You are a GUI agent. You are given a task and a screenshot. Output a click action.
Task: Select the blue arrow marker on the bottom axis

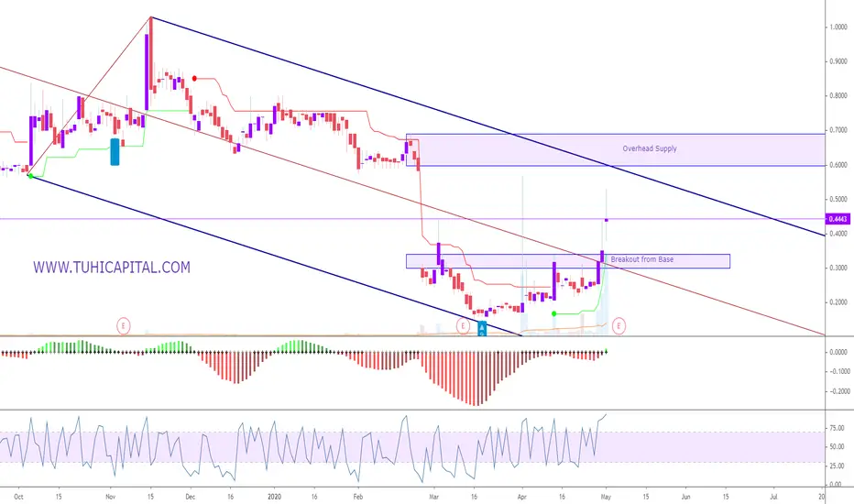[481, 329]
